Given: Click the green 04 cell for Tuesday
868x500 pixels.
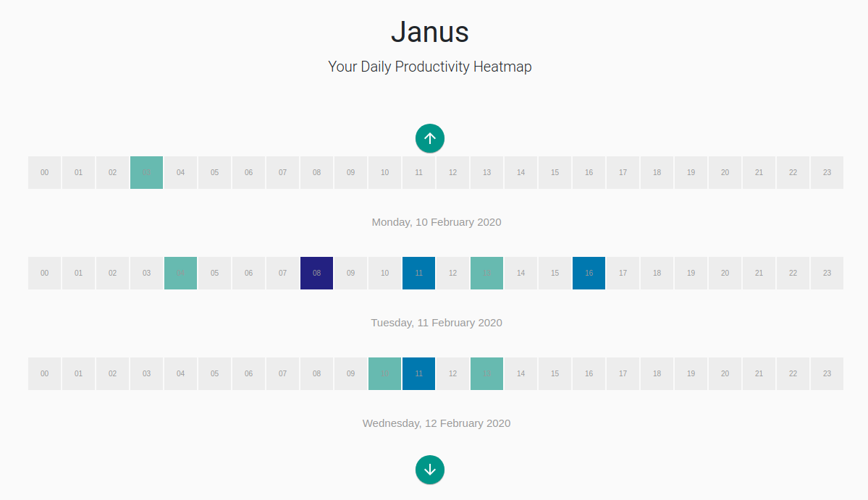Looking at the screenshot, I should (180, 273).
